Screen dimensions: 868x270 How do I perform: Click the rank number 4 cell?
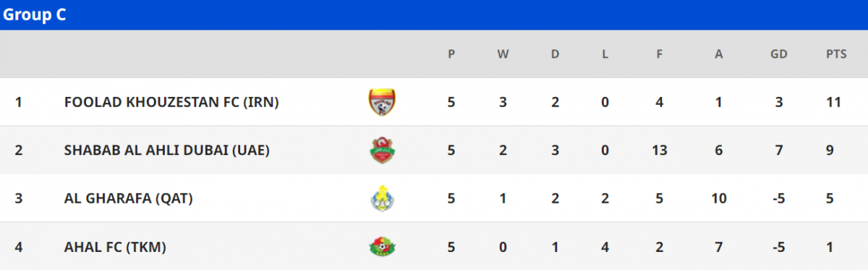click(x=19, y=247)
